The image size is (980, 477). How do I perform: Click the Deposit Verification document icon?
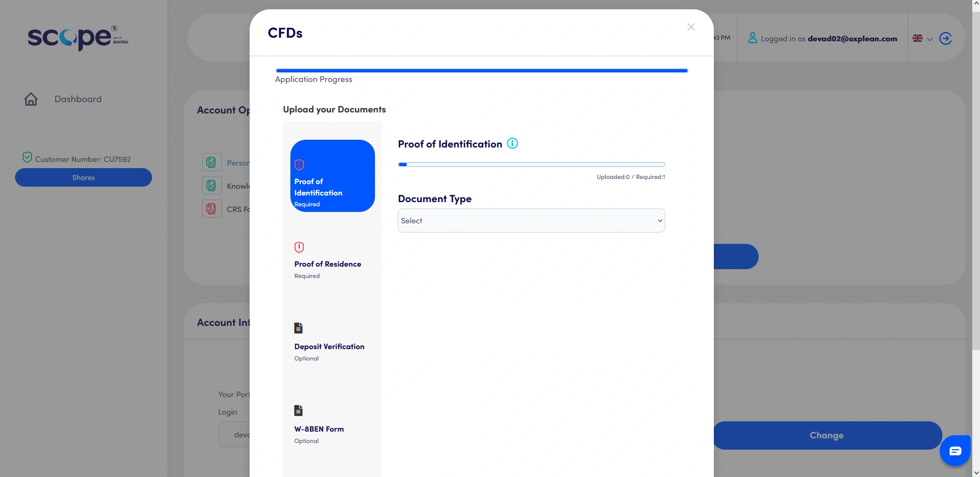(x=298, y=327)
